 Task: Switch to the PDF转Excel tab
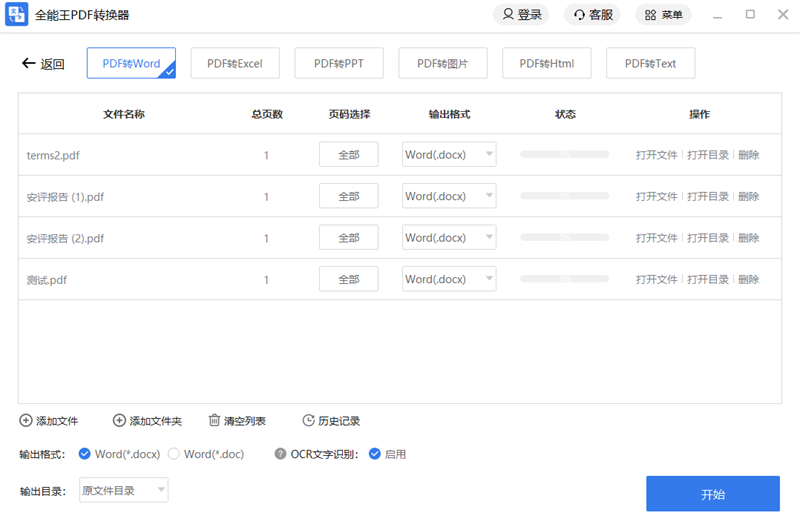[x=235, y=63]
